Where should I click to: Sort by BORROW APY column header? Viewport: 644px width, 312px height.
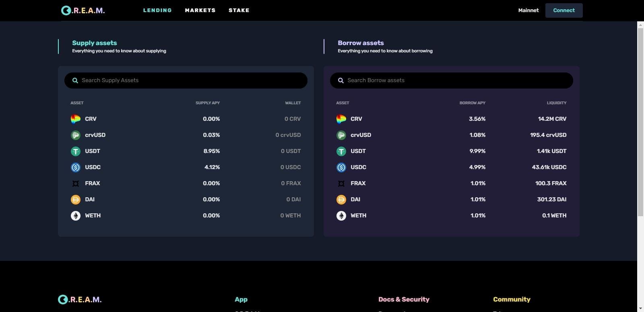point(473,103)
